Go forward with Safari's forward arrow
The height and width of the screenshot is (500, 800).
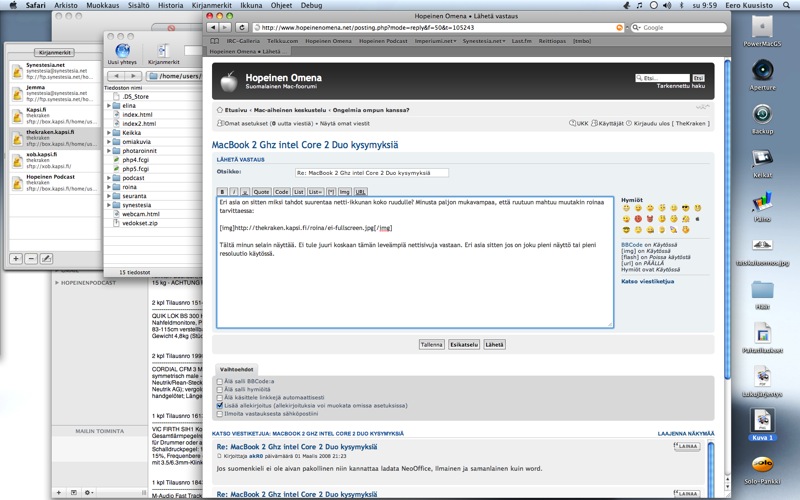tap(225, 28)
